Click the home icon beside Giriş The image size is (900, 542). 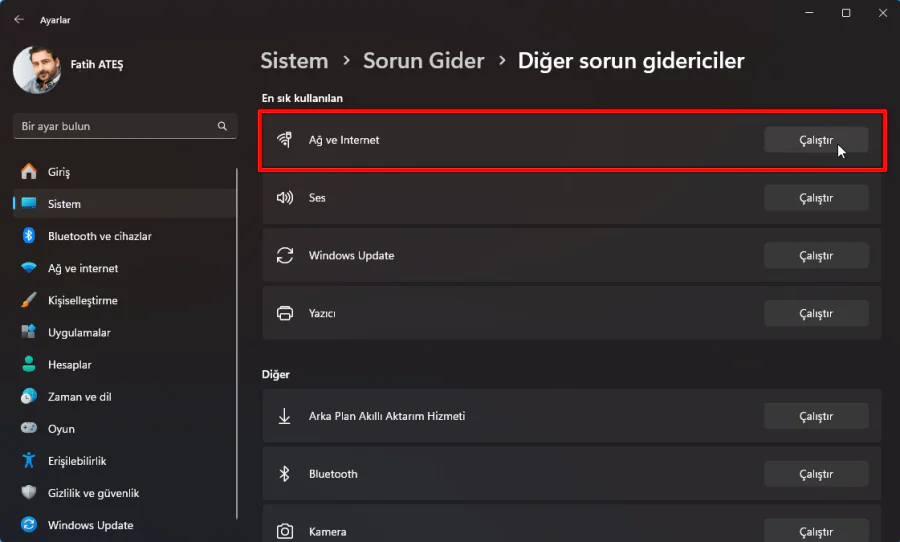[29, 171]
